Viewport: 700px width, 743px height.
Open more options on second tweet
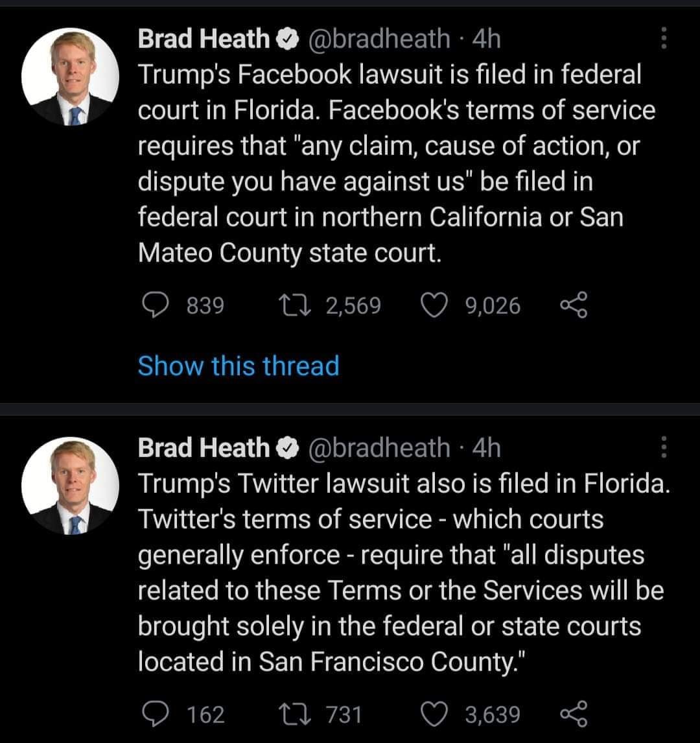tap(663, 448)
